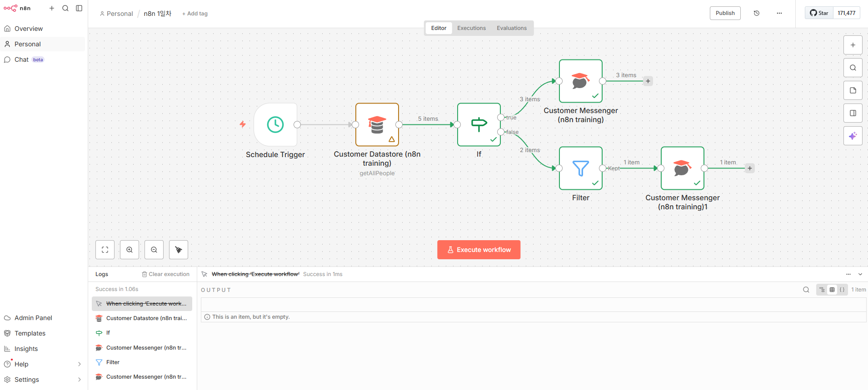Select the Customer Messenger log above Filter
868x390 pixels.
click(142, 348)
